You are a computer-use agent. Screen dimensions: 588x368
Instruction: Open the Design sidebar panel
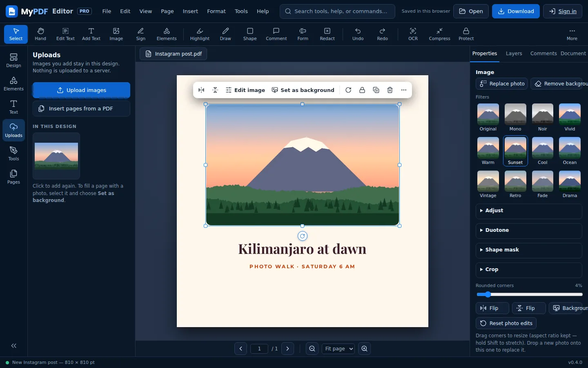[x=13, y=61]
